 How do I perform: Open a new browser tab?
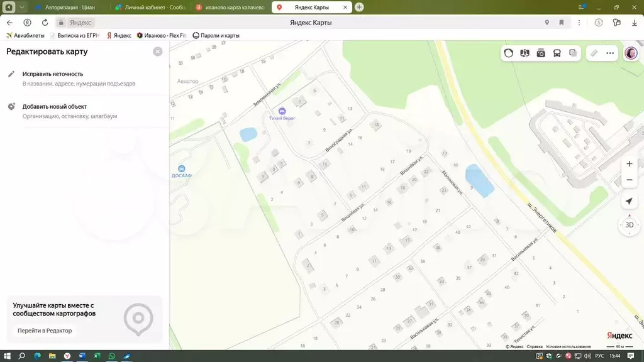pos(359,8)
